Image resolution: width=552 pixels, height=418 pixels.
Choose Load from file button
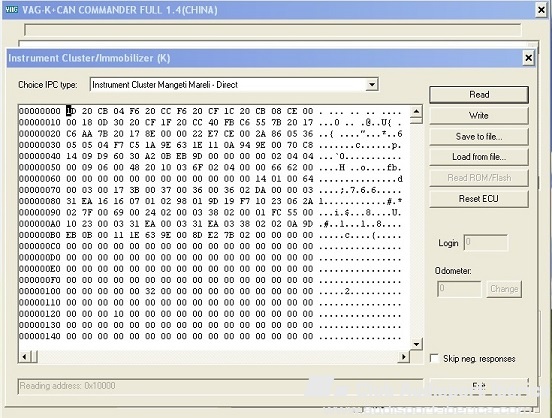click(x=479, y=157)
